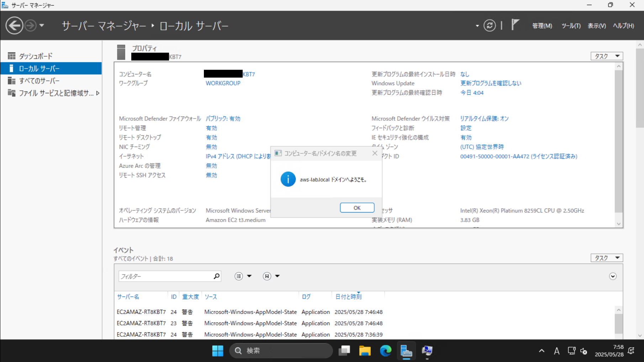Sort events by 日付と時刻 column
The image size is (644, 362).
click(x=348, y=297)
